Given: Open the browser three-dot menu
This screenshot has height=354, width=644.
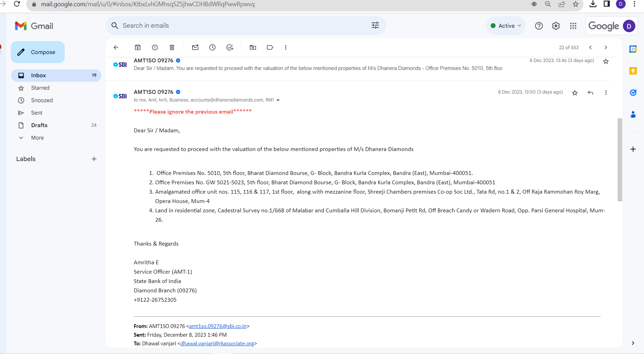Looking at the screenshot, I should (634, 4).
